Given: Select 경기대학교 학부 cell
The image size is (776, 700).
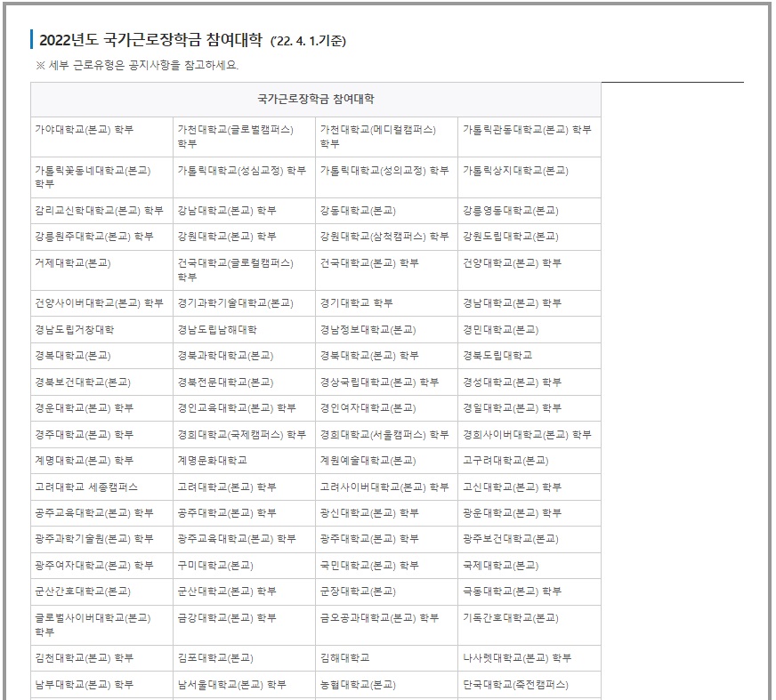Looking at the screenshot, I should point(387,303).
